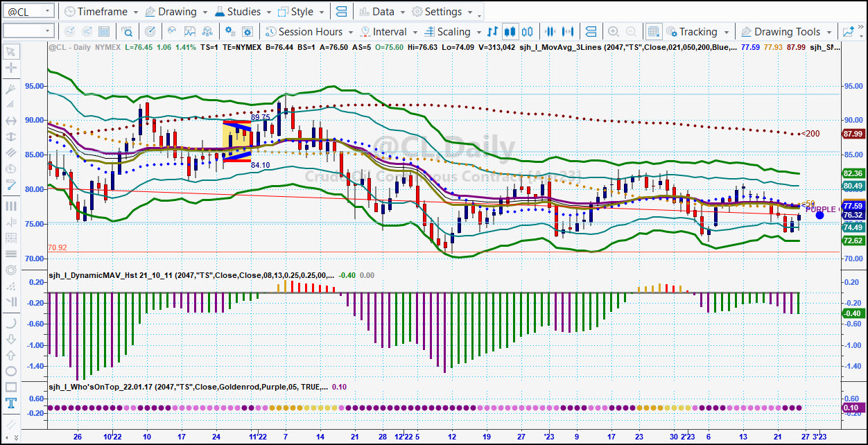Open the Settings menu
This screenshot has width=868, height=445.
[442, 12]
